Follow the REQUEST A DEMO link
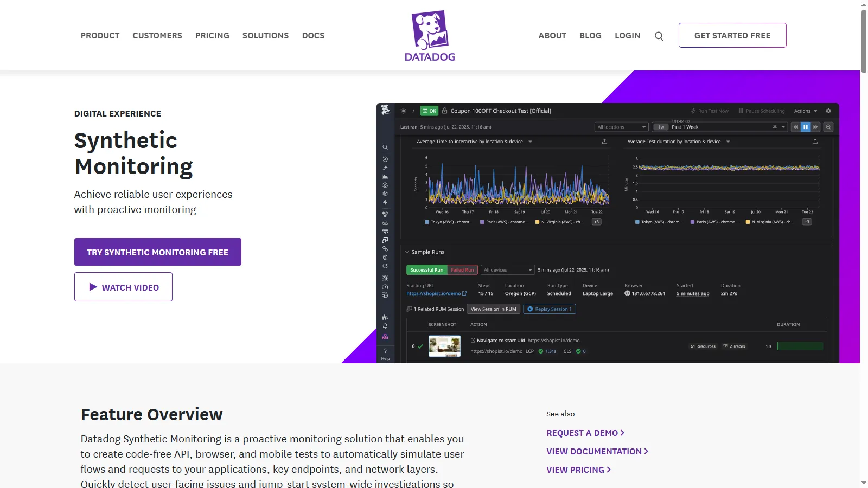868x488 pixels. tap(585, 433)
